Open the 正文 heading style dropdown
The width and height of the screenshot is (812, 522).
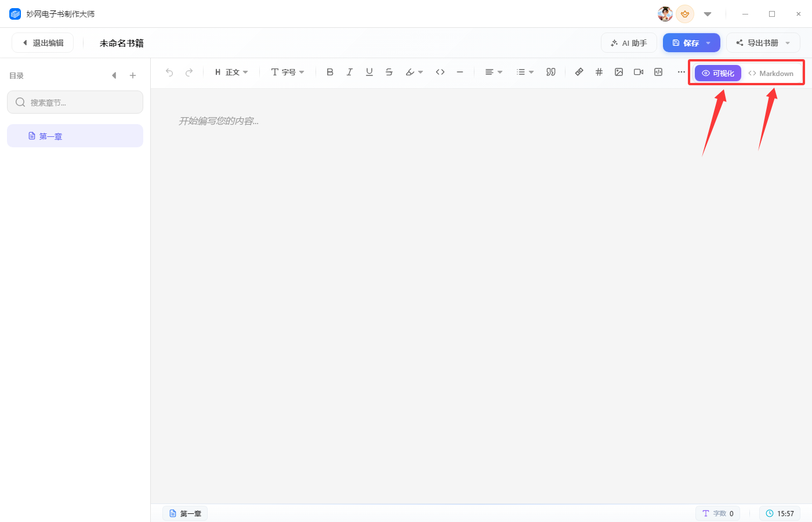(x=231, y=72)
